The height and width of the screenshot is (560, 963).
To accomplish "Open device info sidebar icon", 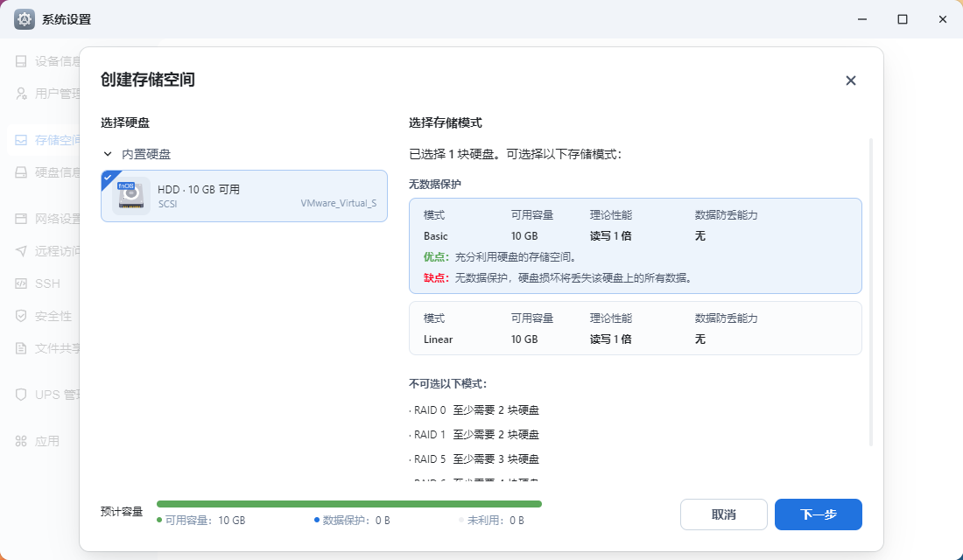I will (21, 61).
